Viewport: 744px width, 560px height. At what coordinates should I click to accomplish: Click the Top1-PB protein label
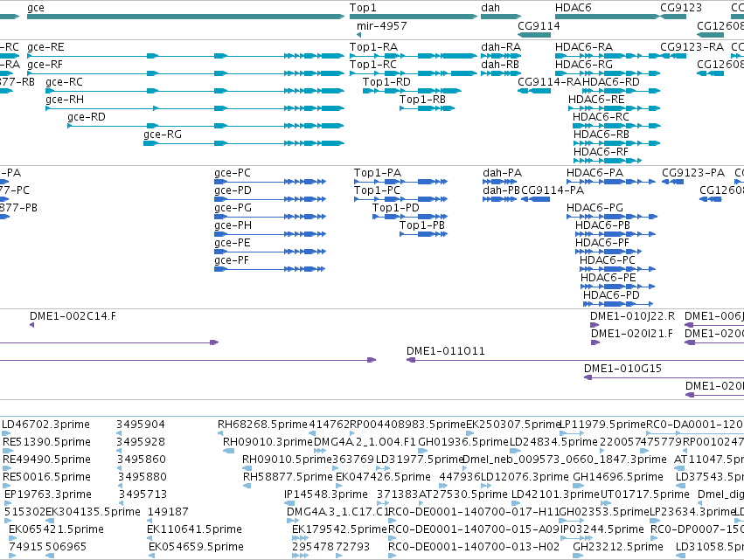pyautogui.click(x=422, y=225)
